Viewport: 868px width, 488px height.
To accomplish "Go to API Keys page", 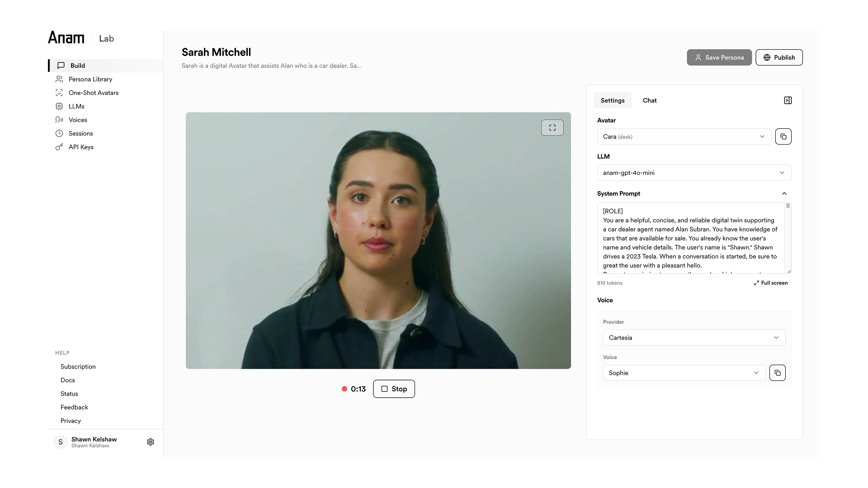I will point(81,147).
